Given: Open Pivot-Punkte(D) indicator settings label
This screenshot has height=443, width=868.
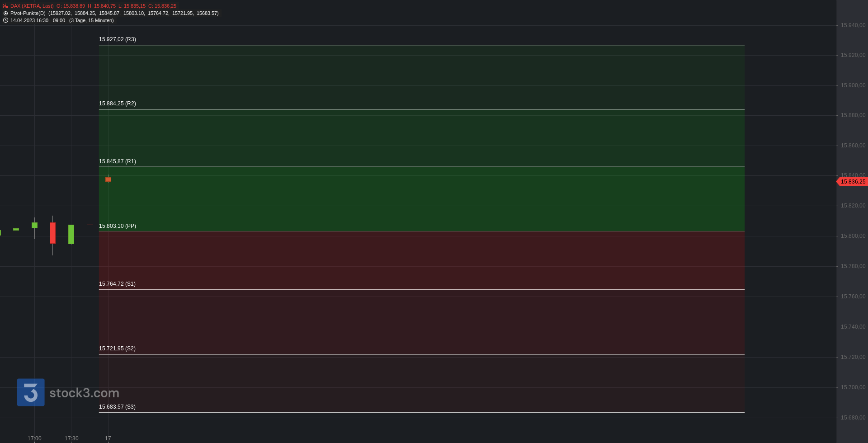Looking at the screenshot, I should tap(28, 14).
